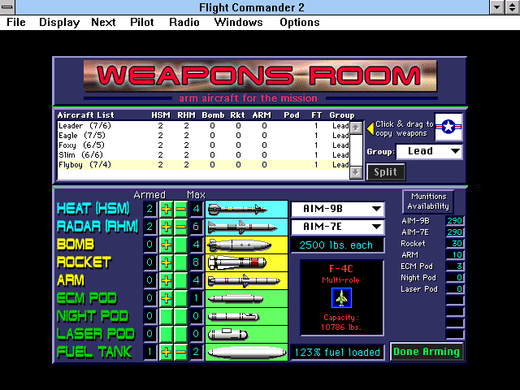Image resolution: width=520 pixels, height=390 pixels.
Task: Select Slim (6/6) in aircraft list
Action: point(203,155)
